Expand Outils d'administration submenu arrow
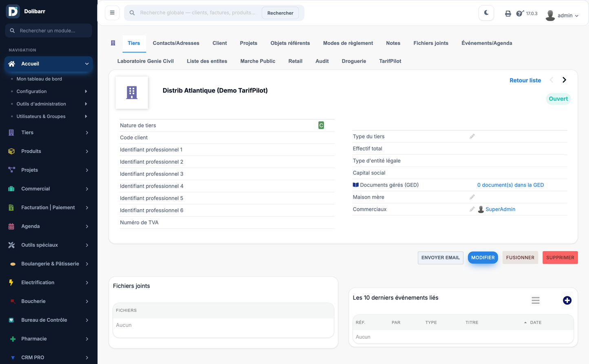 point(86,104)
